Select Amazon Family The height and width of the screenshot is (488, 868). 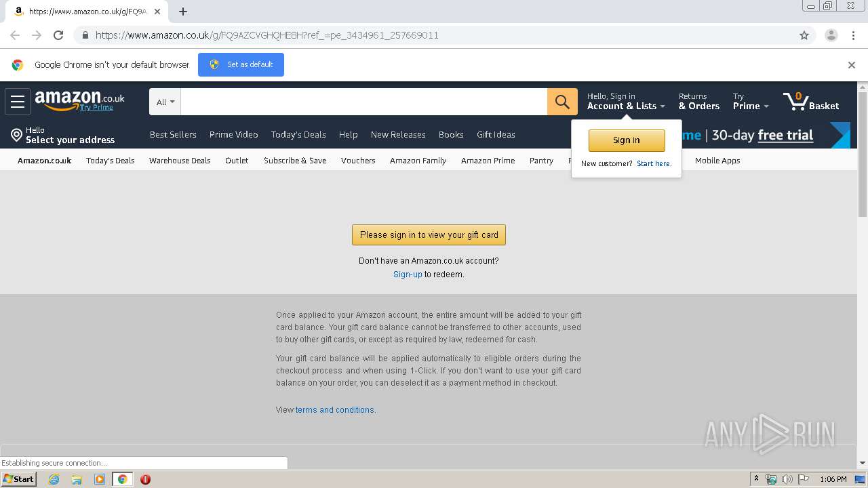[418, 161]
